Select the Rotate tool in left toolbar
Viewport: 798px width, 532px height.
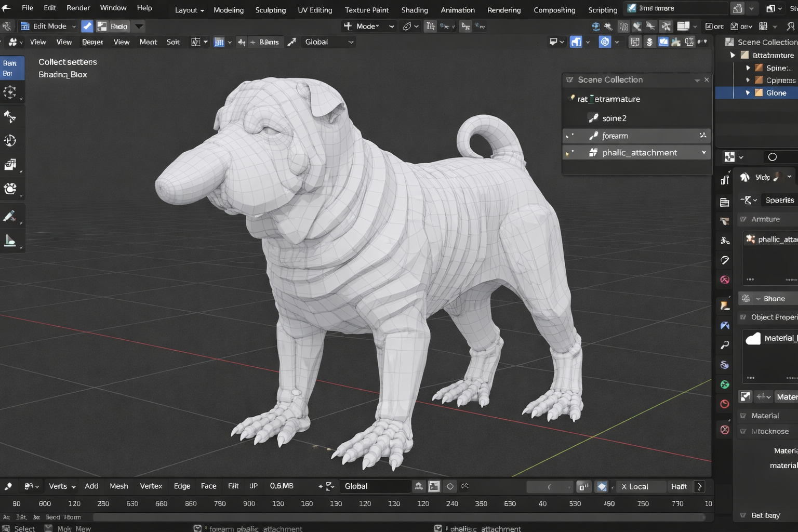coord(10,140)
